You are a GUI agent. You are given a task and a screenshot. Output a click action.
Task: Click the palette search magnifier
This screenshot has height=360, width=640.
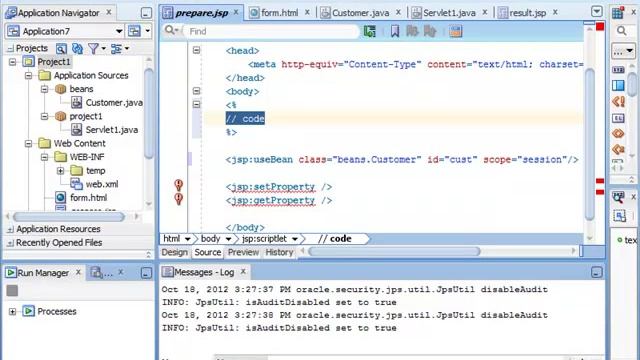(622, 31)
